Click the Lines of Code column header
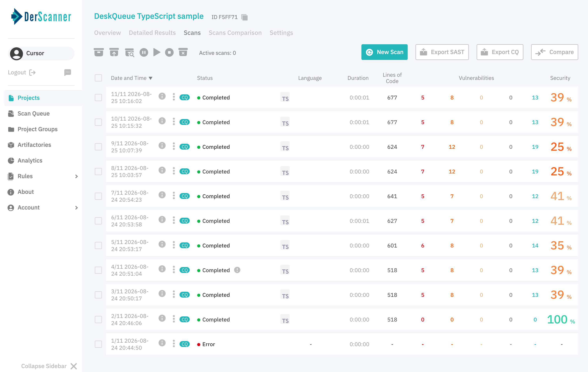This screenshot has height=372, width=588. (x=392, y=78)
